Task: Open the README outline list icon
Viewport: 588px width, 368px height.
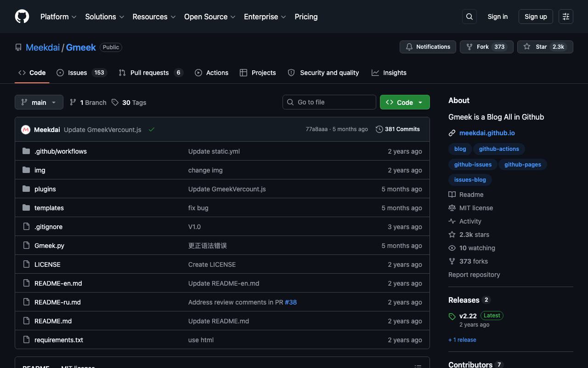Action: tap(418, 367)
